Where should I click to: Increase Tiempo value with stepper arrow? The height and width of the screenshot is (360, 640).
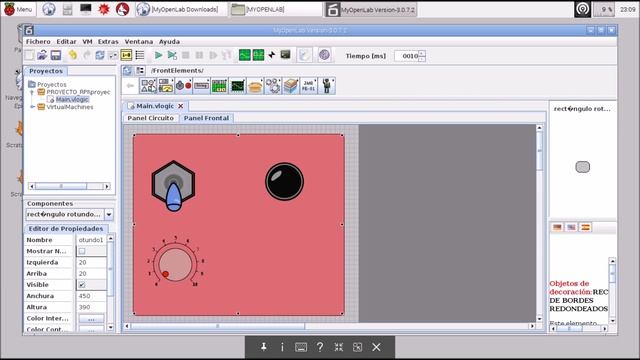point(422,53)
